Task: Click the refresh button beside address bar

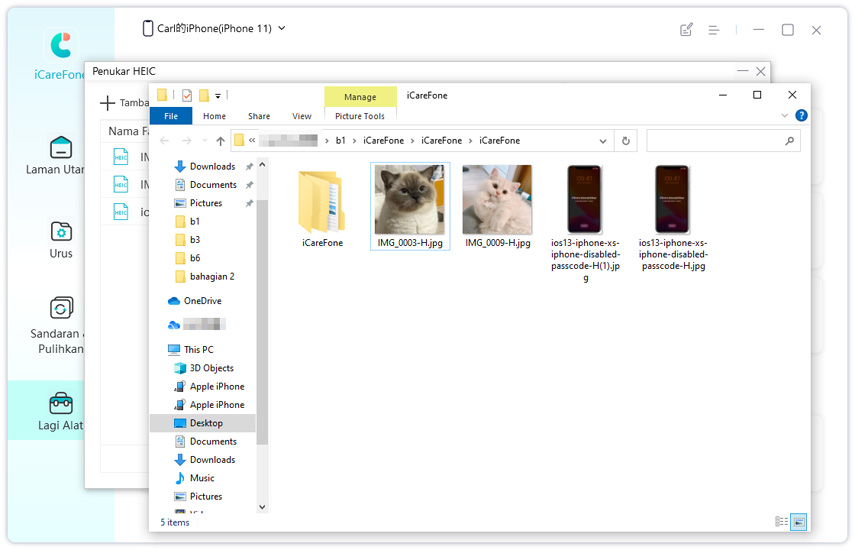Action: pyautogui.click(x=626, y=141)
